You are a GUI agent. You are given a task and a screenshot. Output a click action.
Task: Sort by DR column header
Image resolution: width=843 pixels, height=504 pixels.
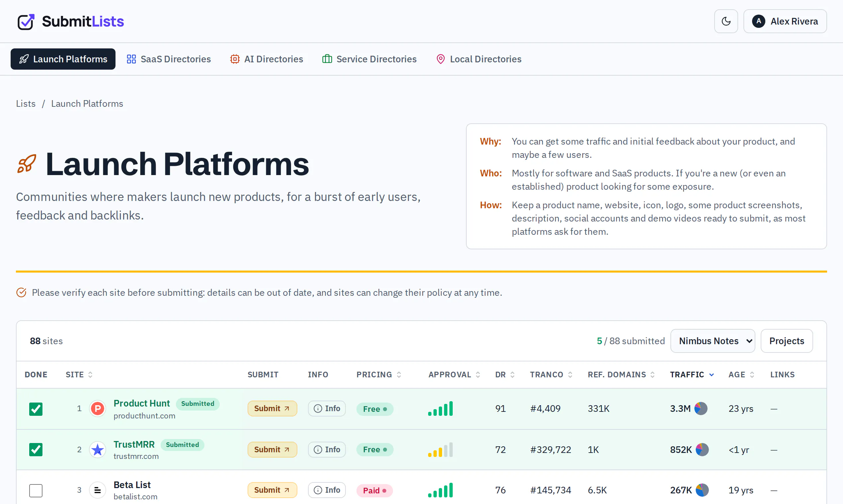point(505,375)
